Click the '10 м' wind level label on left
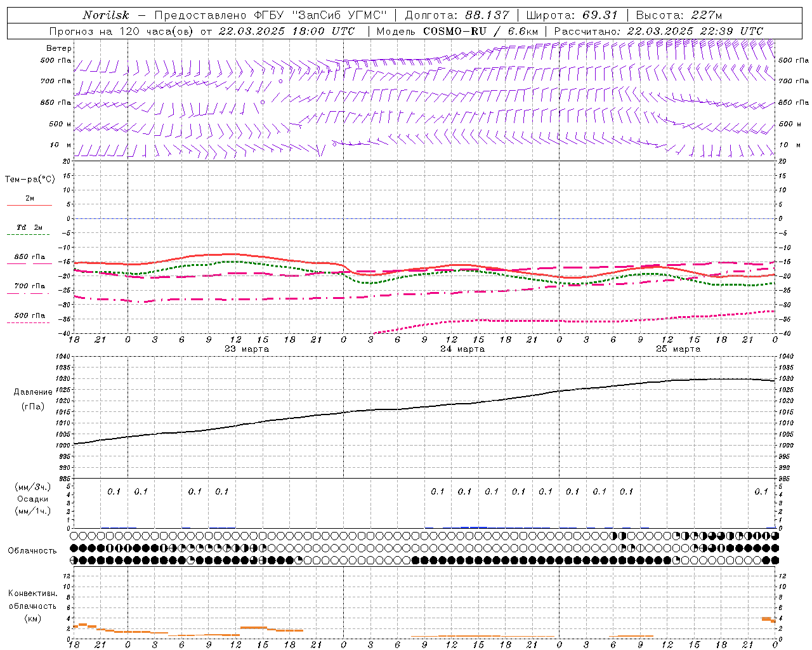The width and height of the screenshot is (812, 650). 60,145
